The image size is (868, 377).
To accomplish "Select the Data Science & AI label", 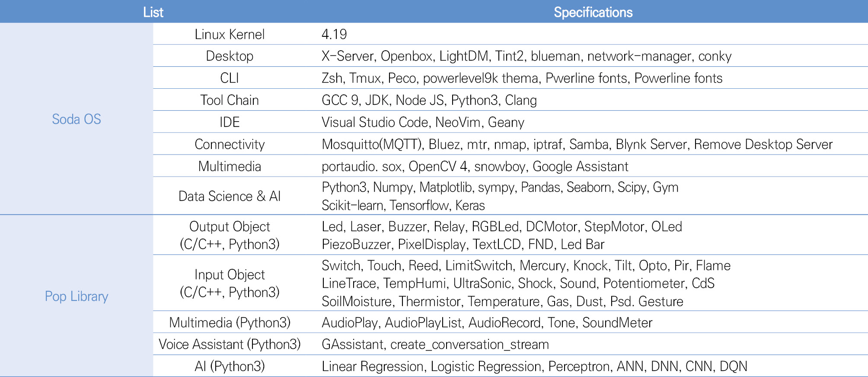I will tap(229, 196).
